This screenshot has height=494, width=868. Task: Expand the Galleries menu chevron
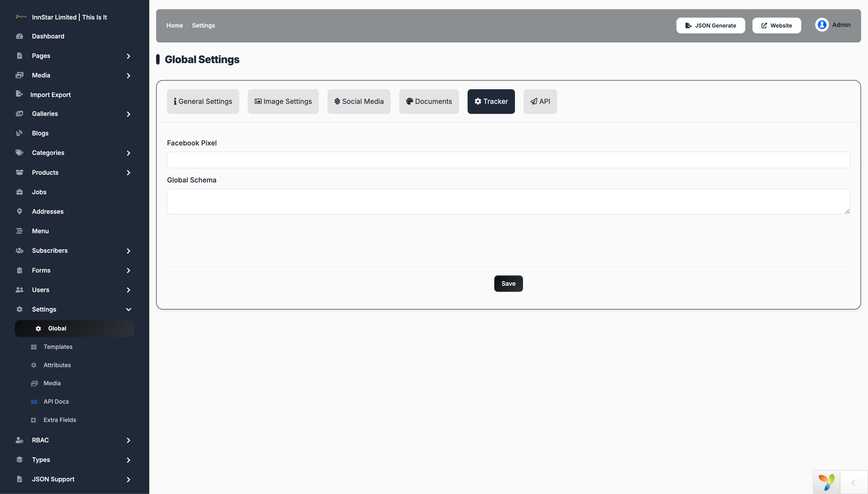pyautogui.click(x=128, y=114)
